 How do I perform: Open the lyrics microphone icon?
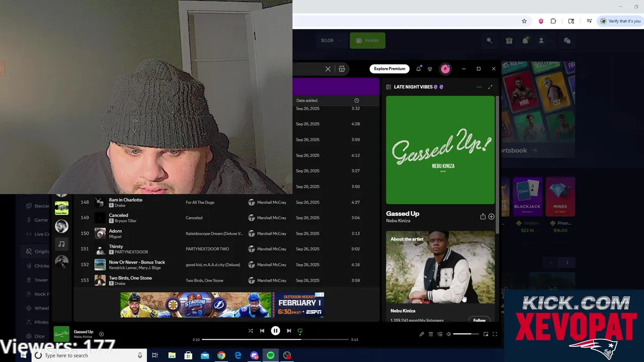422,334
